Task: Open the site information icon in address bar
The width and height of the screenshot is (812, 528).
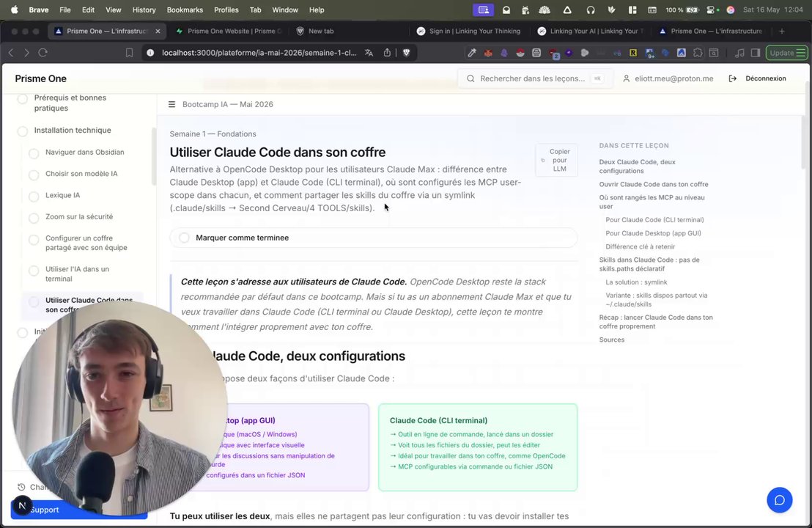Action: 150,53
